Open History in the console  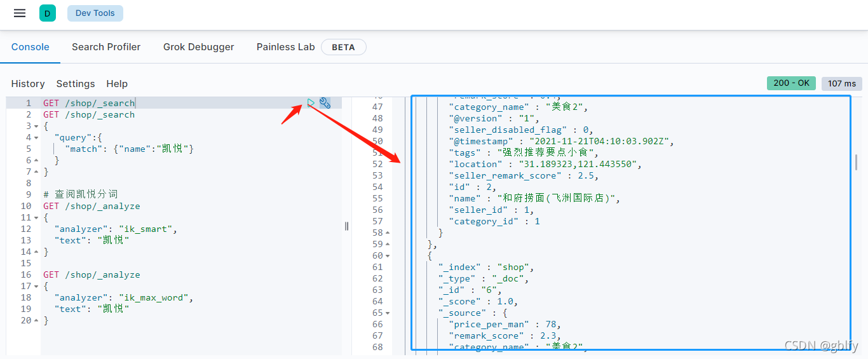click(28, 84)
